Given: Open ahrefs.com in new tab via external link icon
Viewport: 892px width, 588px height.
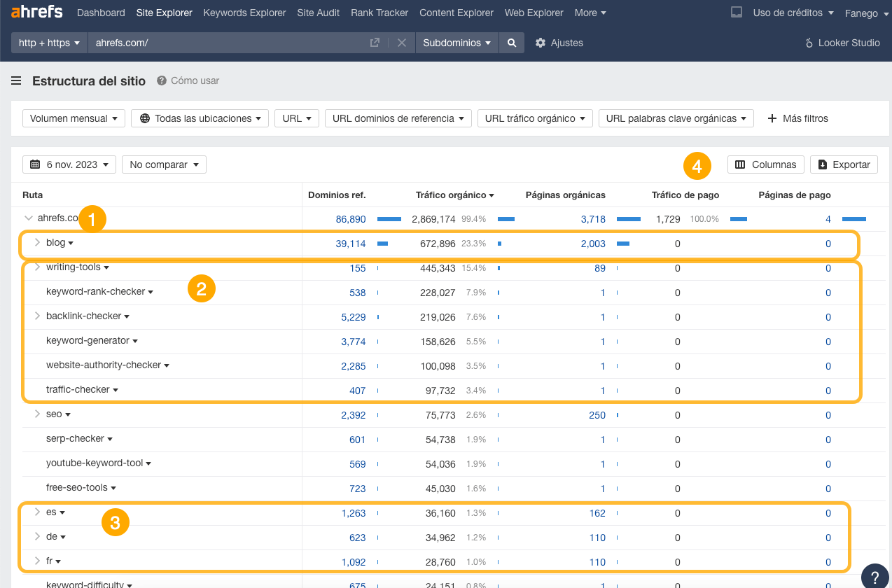Looking at the screenshot, I should tap(375, 43).
